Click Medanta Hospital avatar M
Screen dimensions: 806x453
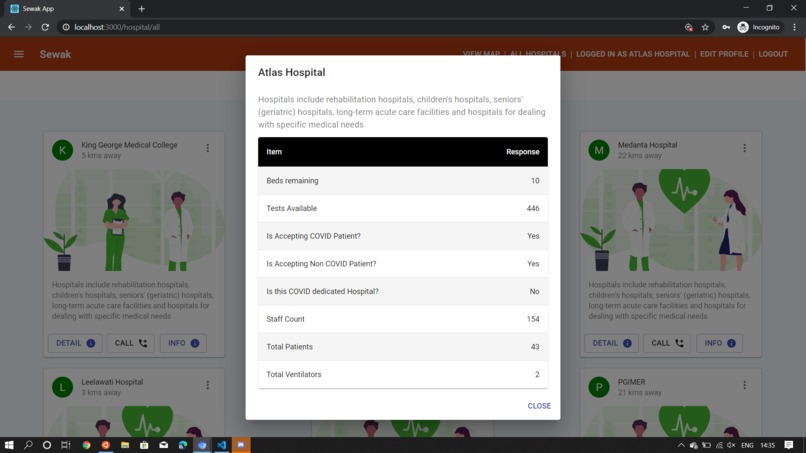(599, 150)
